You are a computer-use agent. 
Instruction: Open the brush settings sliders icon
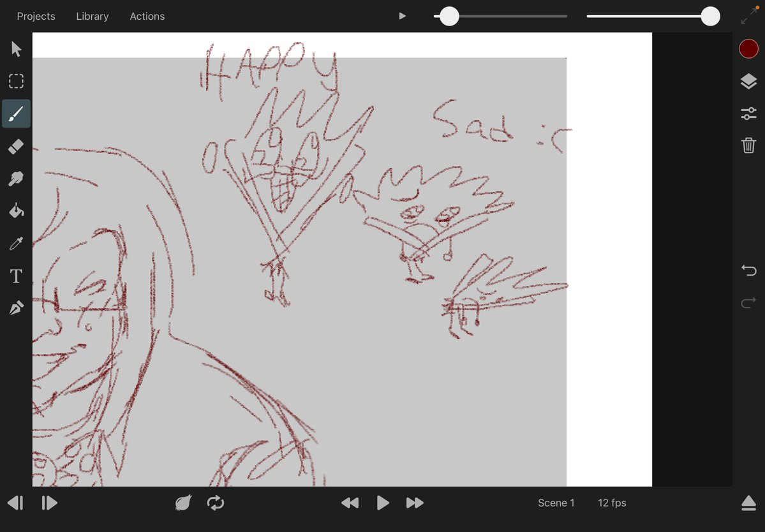748,114
